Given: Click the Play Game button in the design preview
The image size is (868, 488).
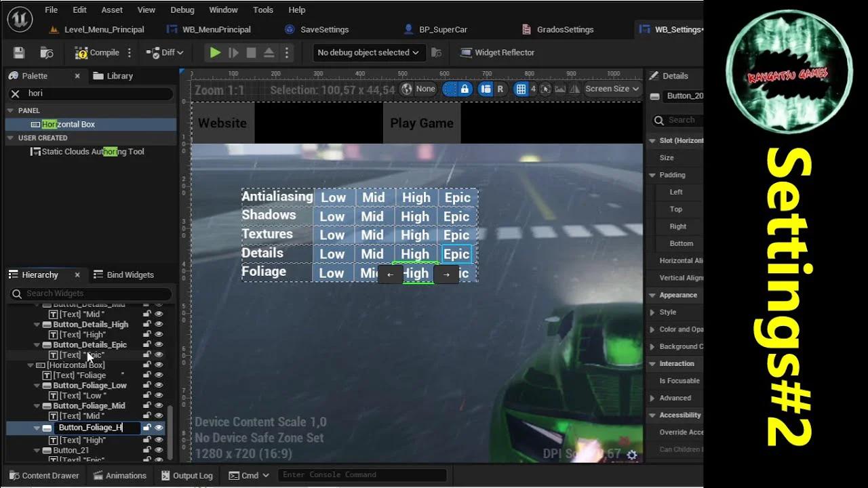Looking at the screenshot, I should tap(421, 123).
